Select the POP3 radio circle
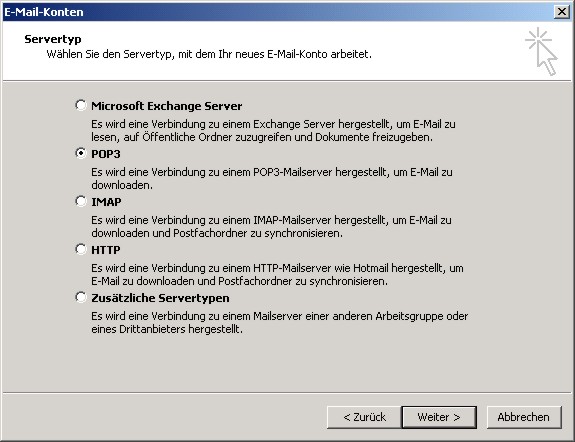This screenshot has width=575, height=442. (81, 153)
